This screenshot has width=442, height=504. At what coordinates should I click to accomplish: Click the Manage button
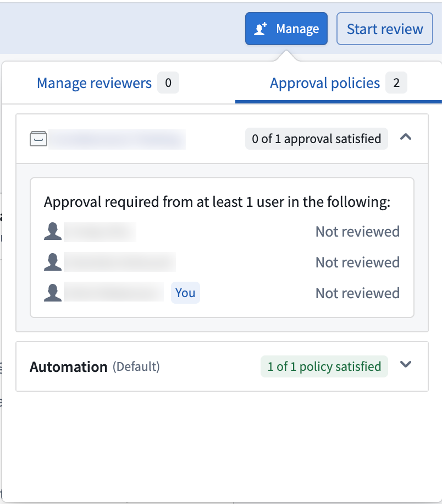286,29
